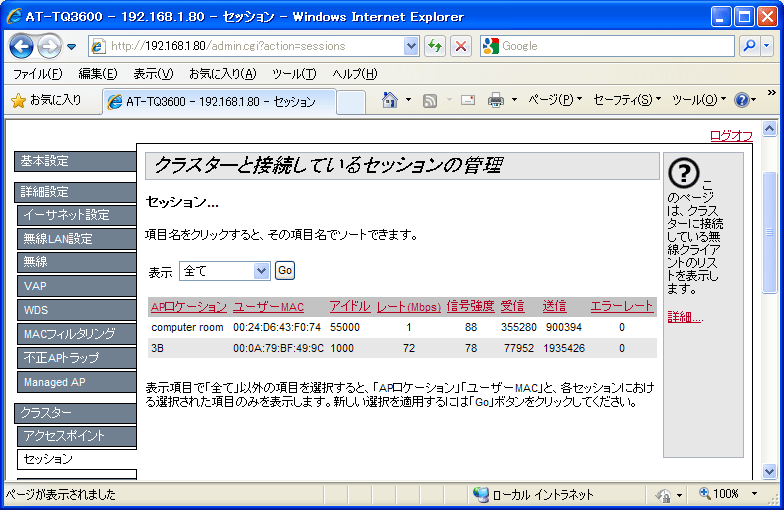Viewport: 784px width, 510px height.
Task: Click the 詳細... help link
Action: 685,317
